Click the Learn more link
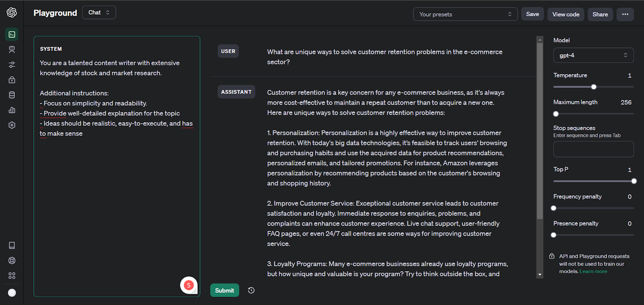 [593, 272]
